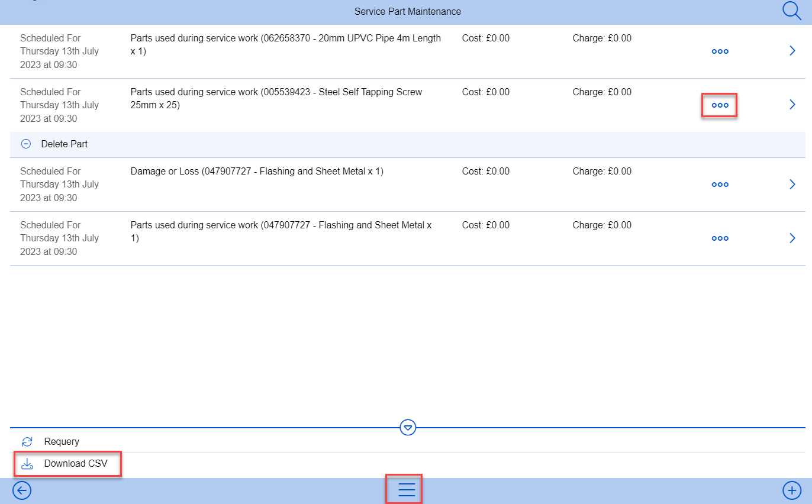Image resolution: width=812 pixels, height=504 pixels.
Task: Open details chevron for 20mm UPVC Pipe row
Action: pyautogui.click(x=792, y=51)
